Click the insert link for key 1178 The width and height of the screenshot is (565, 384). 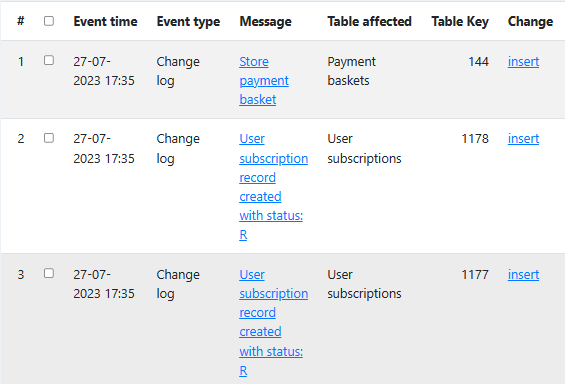tap(523, 139)
